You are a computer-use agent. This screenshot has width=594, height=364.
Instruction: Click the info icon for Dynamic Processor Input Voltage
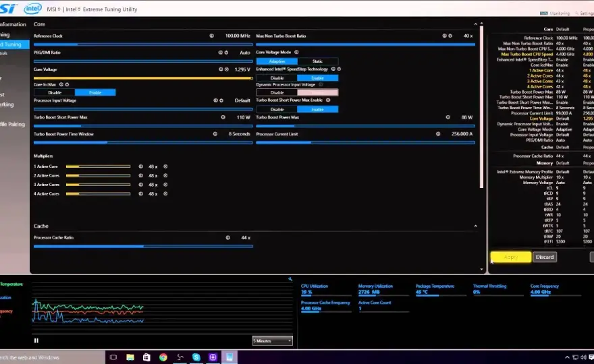point(321,84)
